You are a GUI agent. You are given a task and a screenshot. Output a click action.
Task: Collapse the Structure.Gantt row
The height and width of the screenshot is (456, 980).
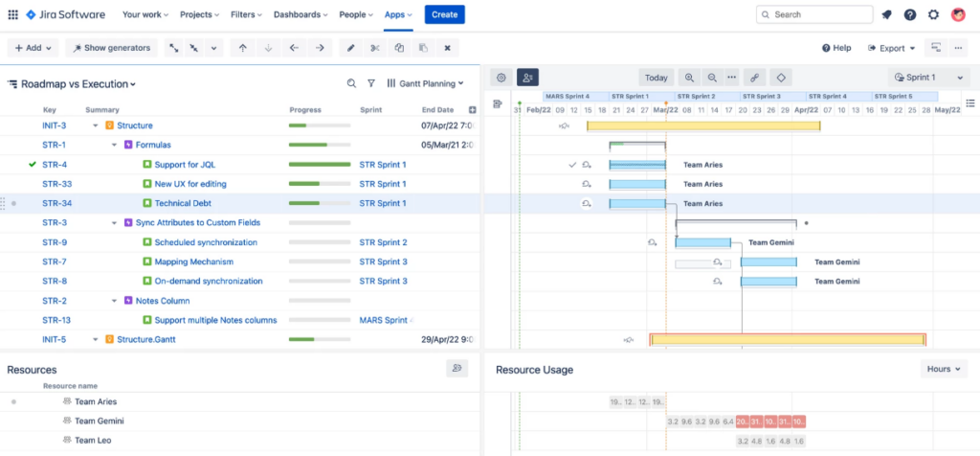[96, 340]
